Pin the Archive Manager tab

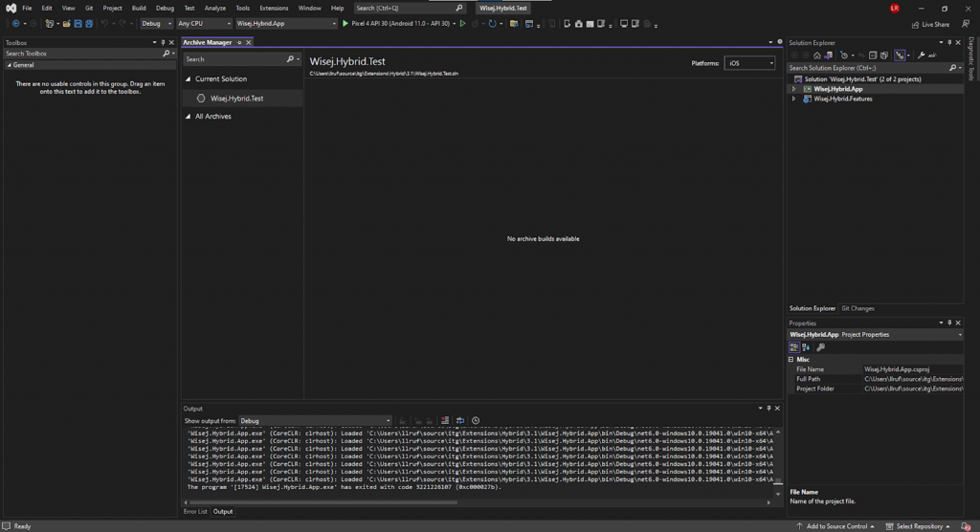(239, 42)
